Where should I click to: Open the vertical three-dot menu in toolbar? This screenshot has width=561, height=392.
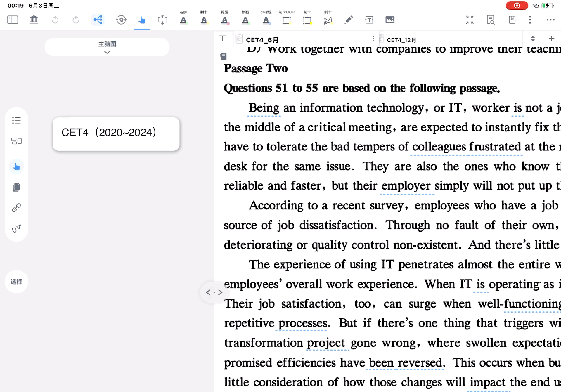tap(530, 20)
